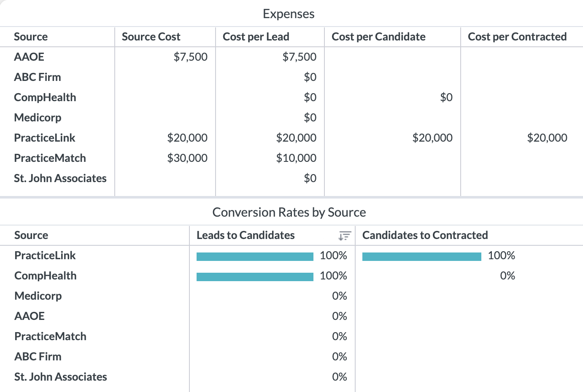The image size is (583, 392).
Task: Click ABC Firm Leads to Candidates 0% value
Action: 340,357
